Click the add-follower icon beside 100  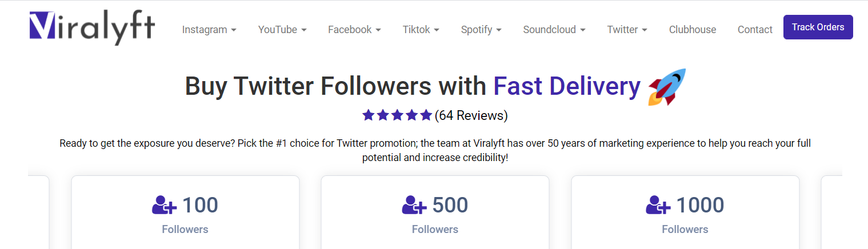point(165,205)
